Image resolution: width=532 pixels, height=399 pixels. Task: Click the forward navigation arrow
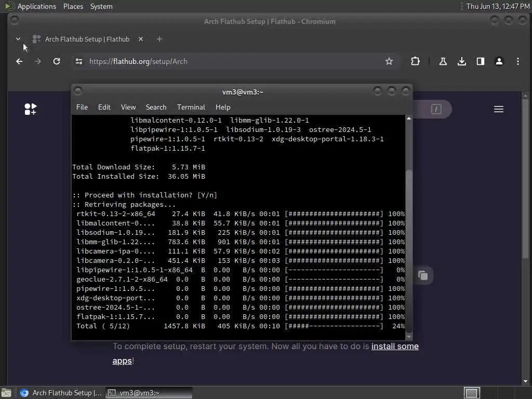[37, 61]
